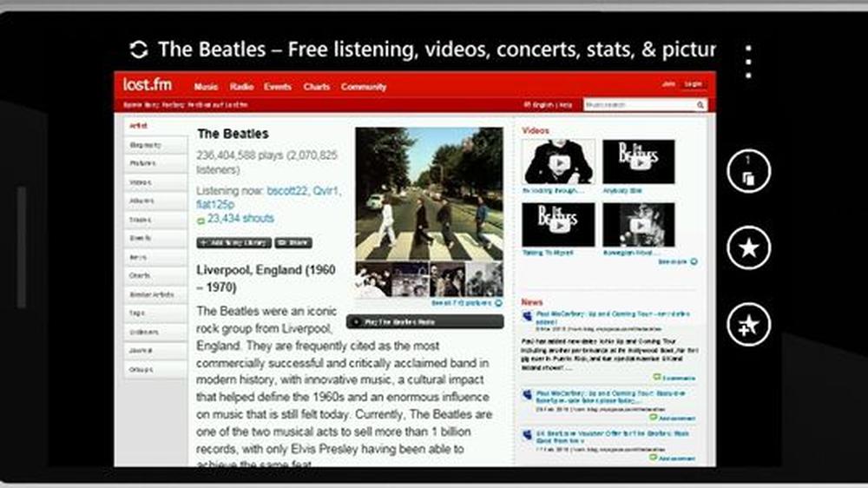Tap the add to favorites icon
Viewport: 868px width, 488px height.
[x=748, y=325]
